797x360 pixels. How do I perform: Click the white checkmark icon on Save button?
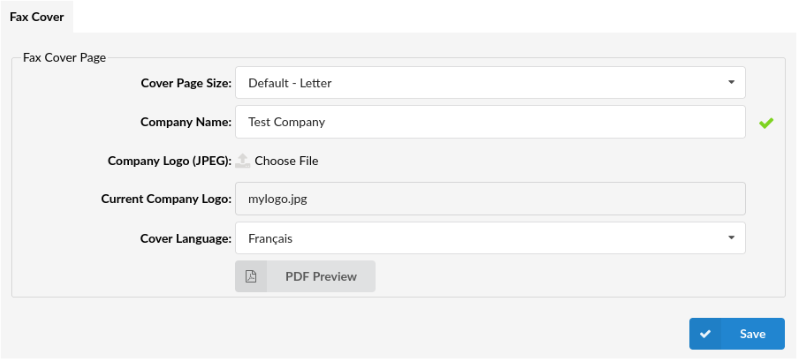(x=705, y=334)
